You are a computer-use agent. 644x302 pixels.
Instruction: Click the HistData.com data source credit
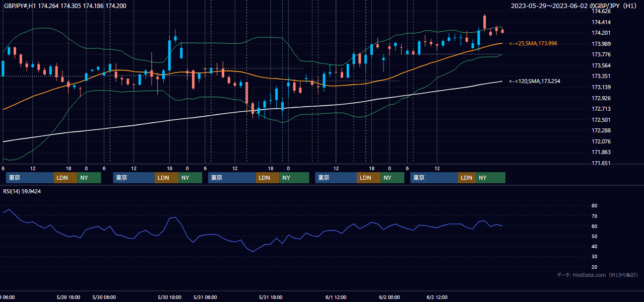click(598, 275)
